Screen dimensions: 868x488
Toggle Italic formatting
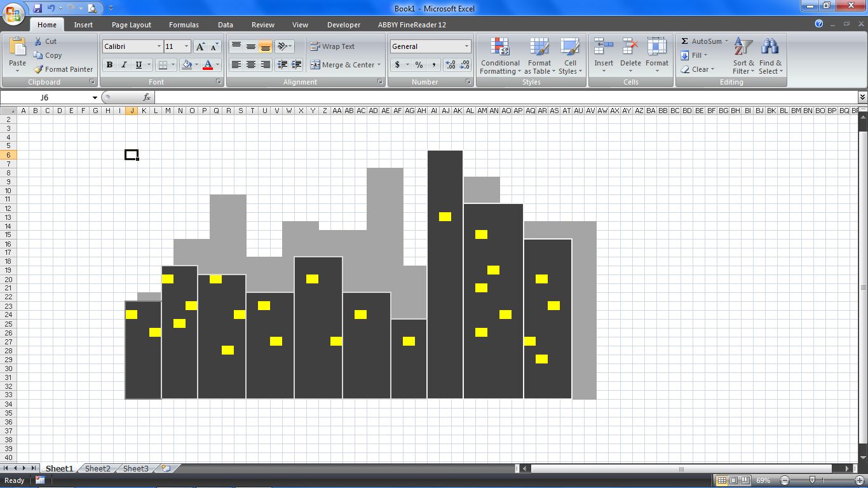124,65
